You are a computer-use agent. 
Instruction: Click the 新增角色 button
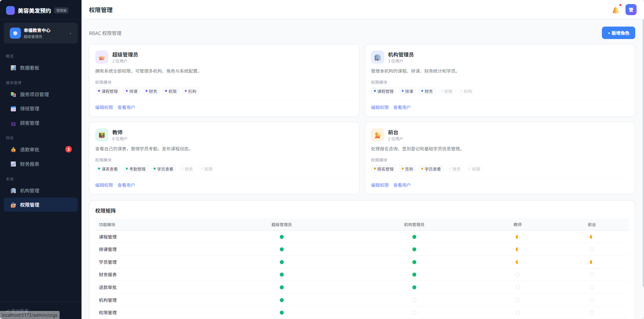tap(618, 33)
